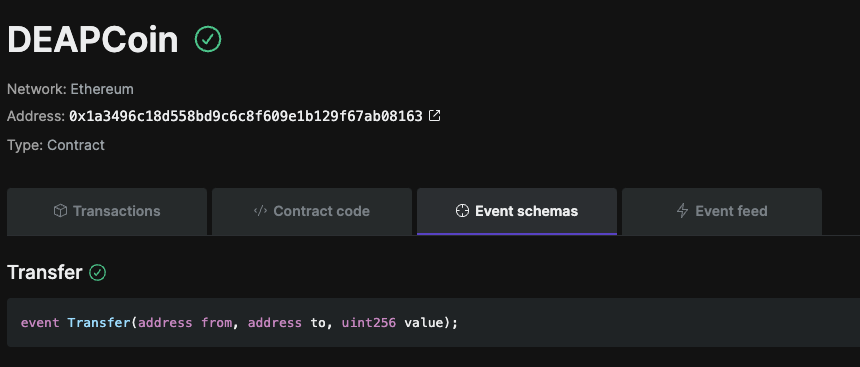Click the cube icon on Transactions tab
Screen dimensions: 860x367
coord(60,211)
